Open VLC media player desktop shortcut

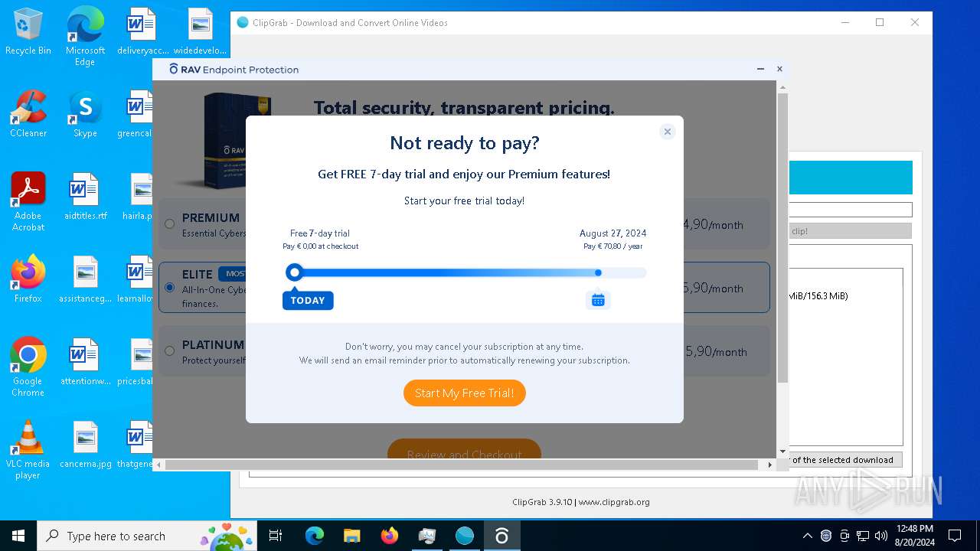28,450
